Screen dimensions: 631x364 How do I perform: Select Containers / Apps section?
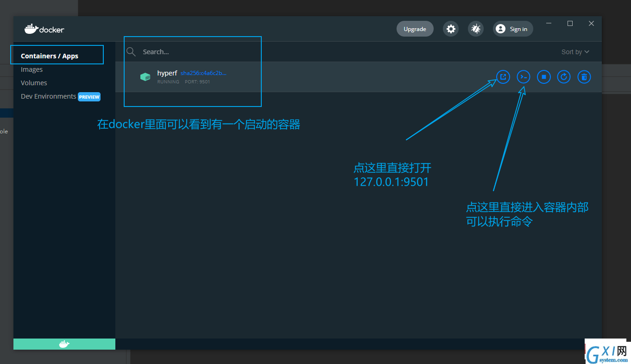50,56
